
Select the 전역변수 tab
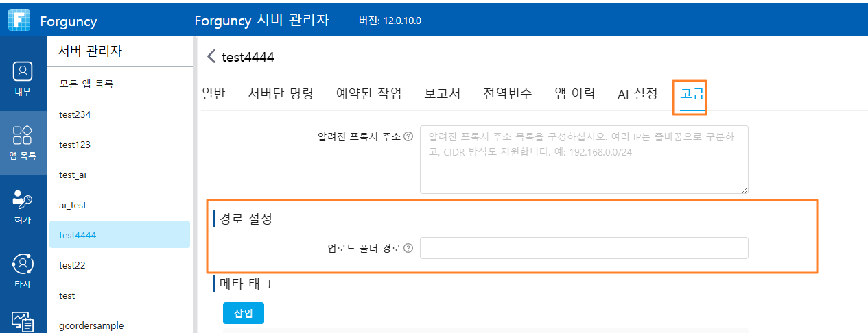507,94
